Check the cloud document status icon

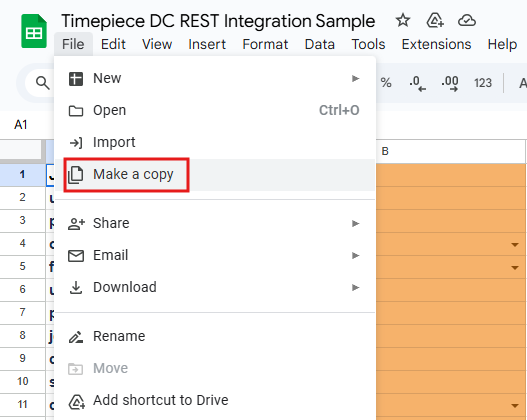pyautogui.click(x=467, y=20)
